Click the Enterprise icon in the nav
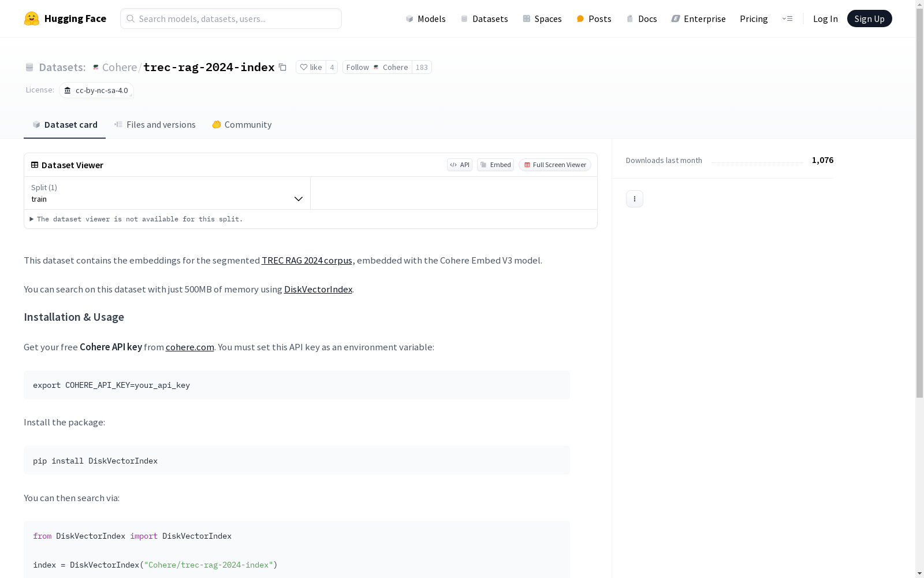The image size is (924, 578). (676, 18)
